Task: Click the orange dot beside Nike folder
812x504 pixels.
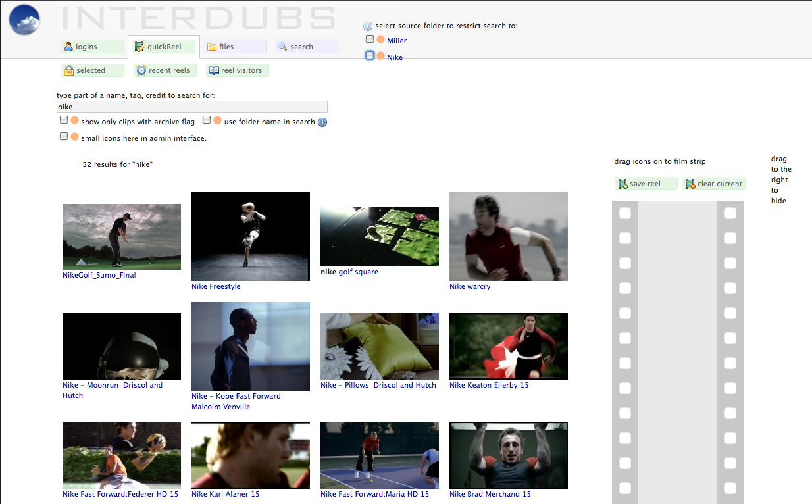Action: (380, 57)
